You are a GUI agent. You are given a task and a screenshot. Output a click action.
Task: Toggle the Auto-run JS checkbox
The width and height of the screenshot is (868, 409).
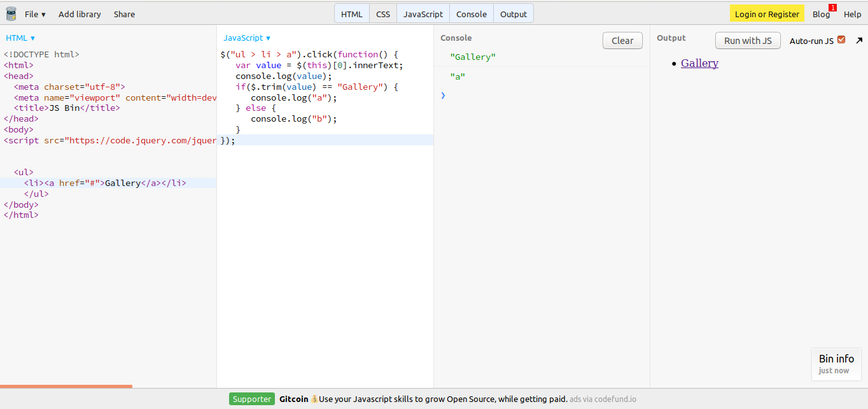coord(841,40)
